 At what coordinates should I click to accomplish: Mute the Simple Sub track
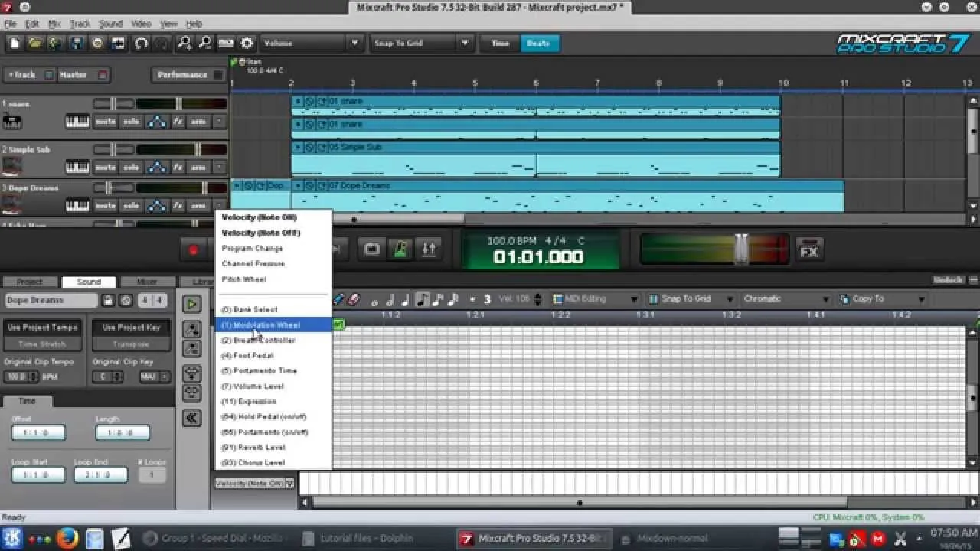click(x=106, y=168)
